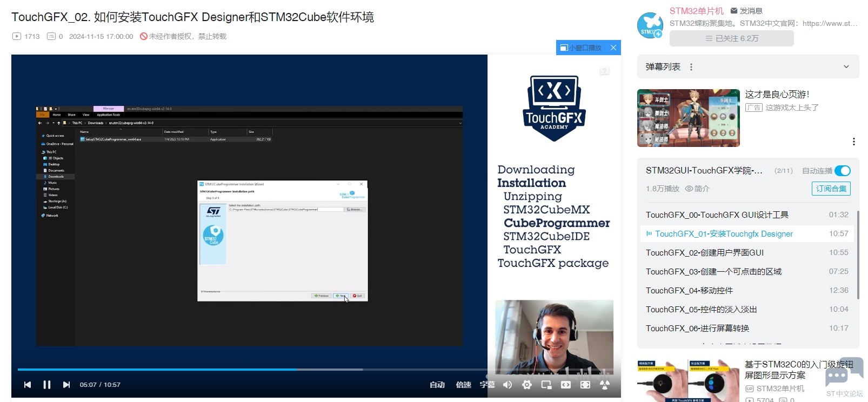Click the 订阅合集 subscribe button
Viewport: 868px width, 402px height.
coord(831,189)
